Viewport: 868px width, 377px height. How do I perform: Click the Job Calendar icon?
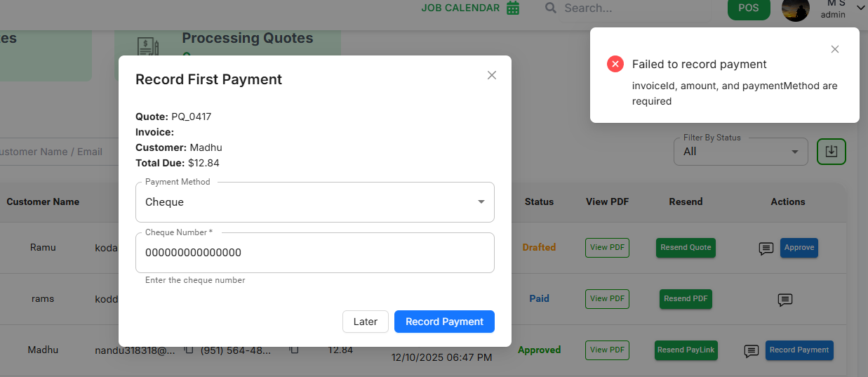[x=513, y=8]
